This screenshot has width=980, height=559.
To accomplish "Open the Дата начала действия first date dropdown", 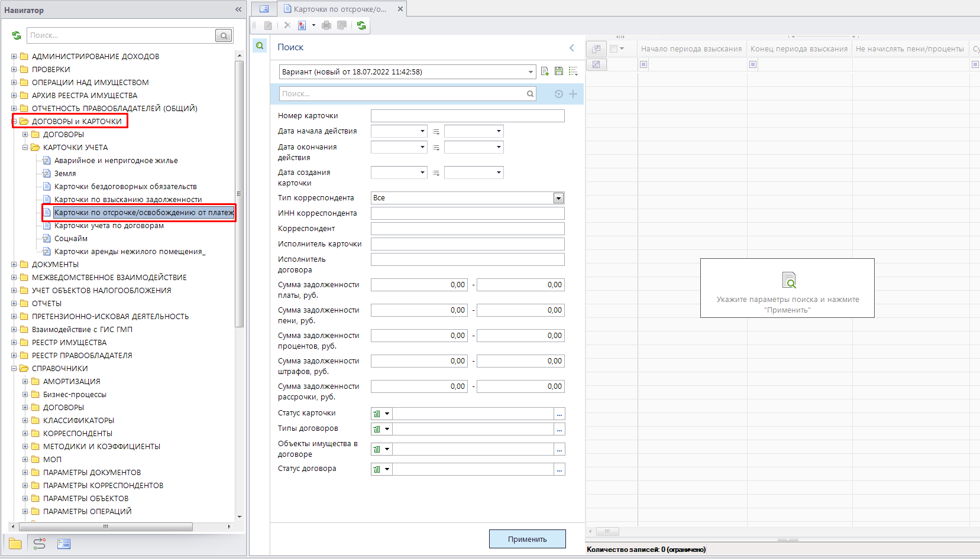I will pos(422,131).
